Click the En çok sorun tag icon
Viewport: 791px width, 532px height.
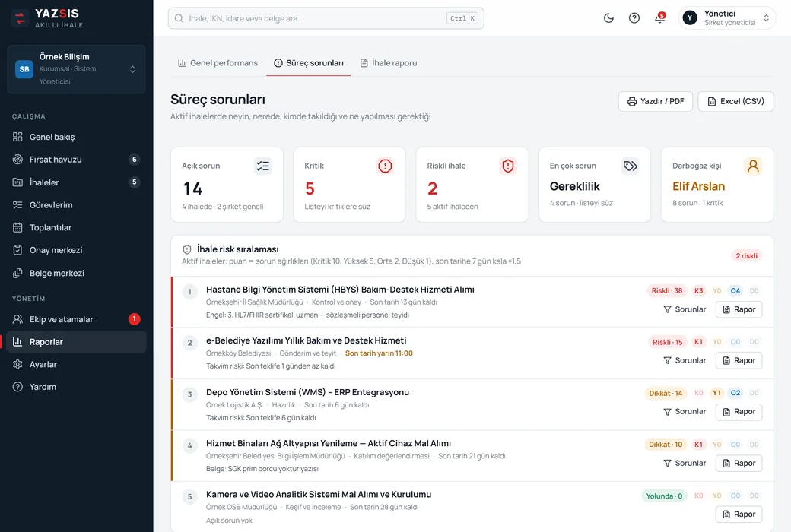point(631,166)
